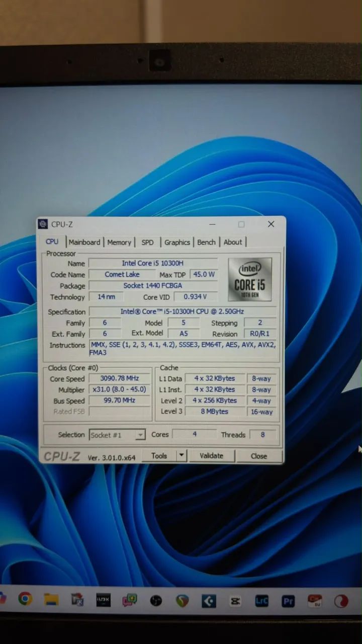Open the black-and-white circular taskbar app icon

tap(156, 600)
